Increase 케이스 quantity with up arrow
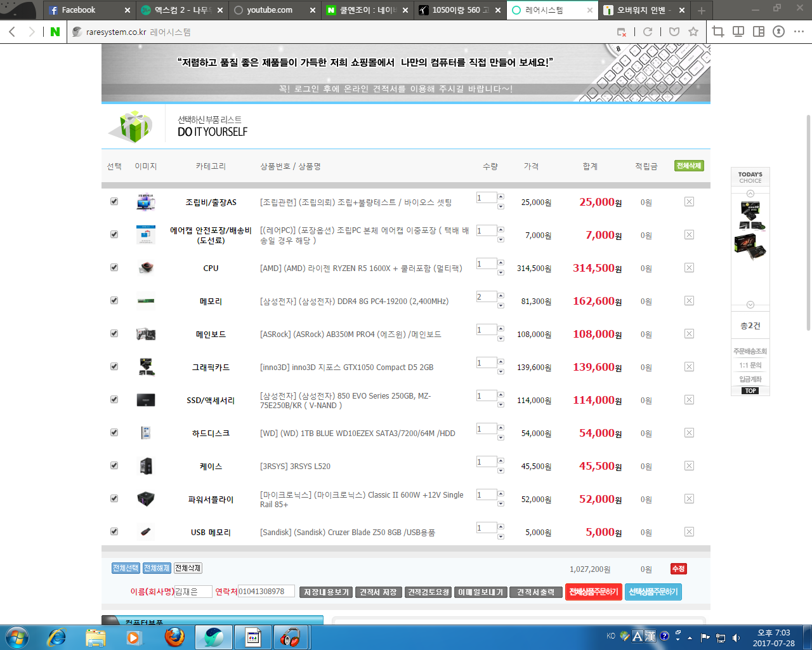Screen dimensions: 812x650 tap(501, 461)
